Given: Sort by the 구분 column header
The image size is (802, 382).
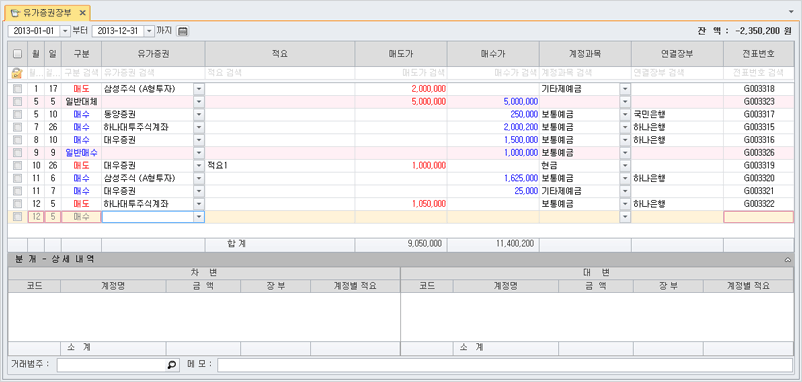Looking at the screenshot, I should [81, 54].
